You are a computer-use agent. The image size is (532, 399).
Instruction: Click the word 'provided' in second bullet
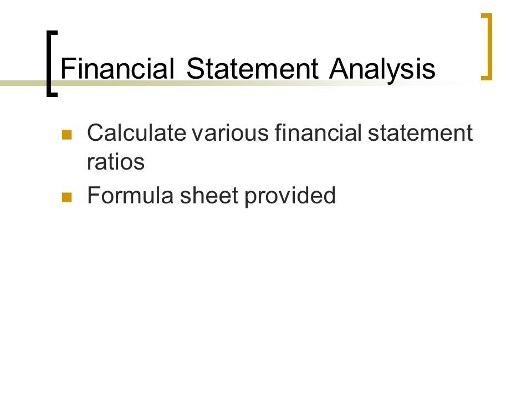pos(290,196)
